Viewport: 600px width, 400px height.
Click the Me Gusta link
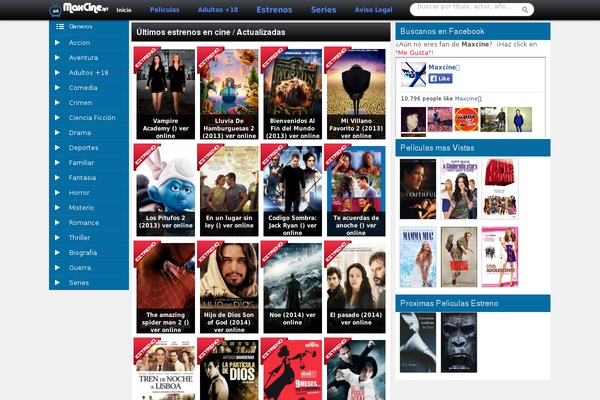pos(413,52)
